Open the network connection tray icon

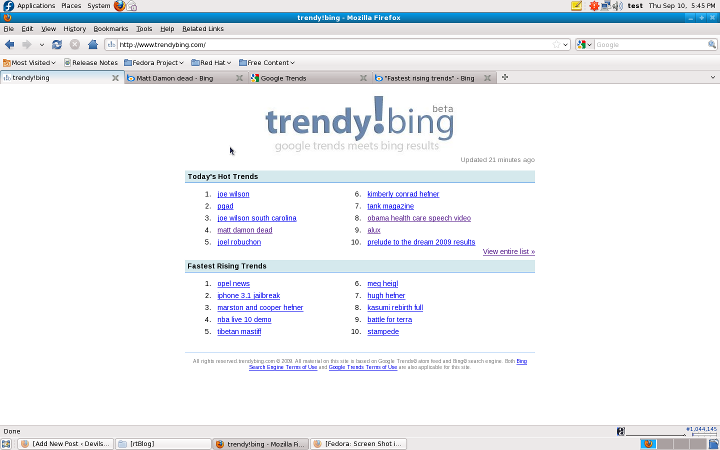606,6
